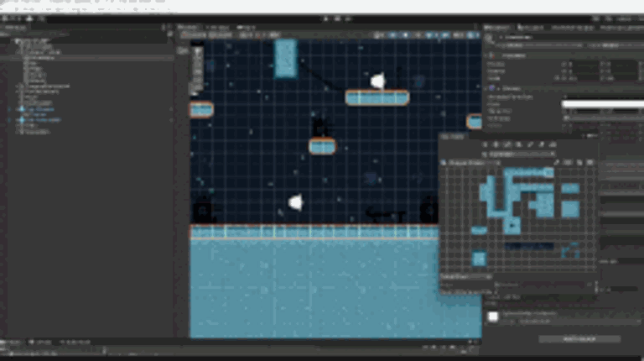Select the Tile Palette box fill tool
The height and width of the screenshot is (361, 644).
pyautogui.click(x=519, y=144)
